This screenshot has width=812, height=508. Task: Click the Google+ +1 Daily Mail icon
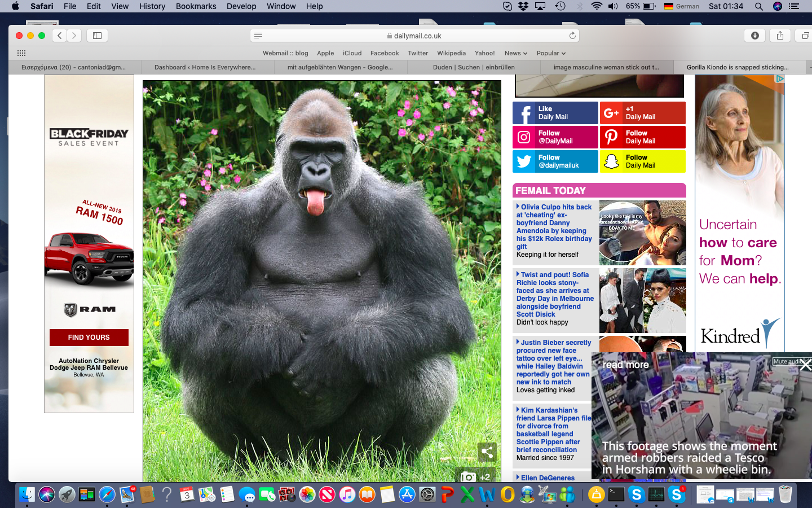point(611,113)
